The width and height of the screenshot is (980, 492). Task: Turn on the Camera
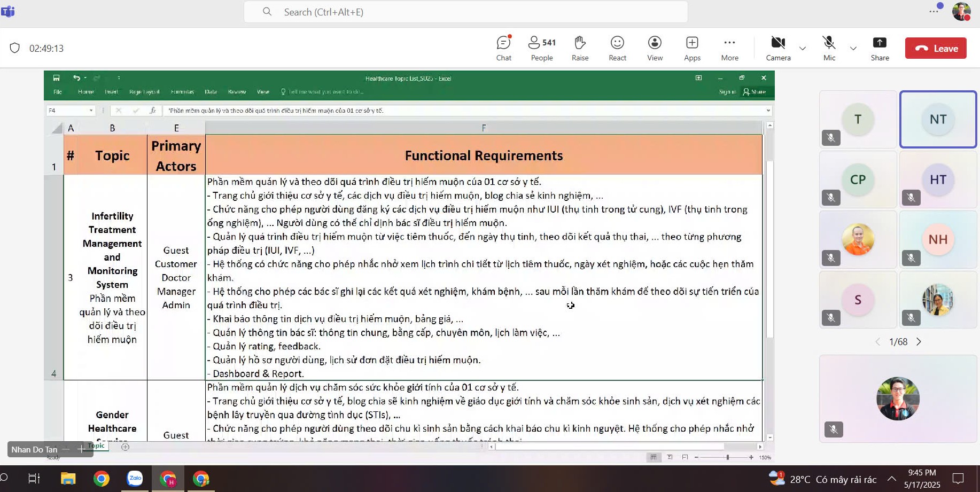coord(778,48)
